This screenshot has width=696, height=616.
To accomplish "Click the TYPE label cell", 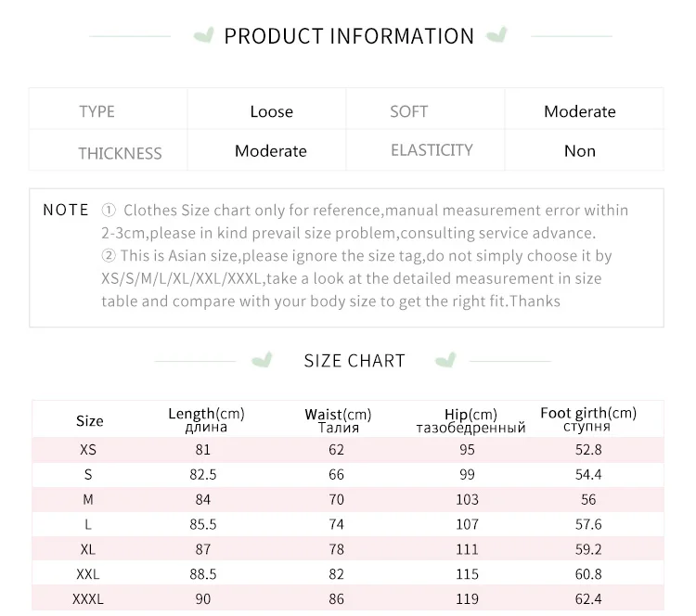I will [x=109, y=109].
